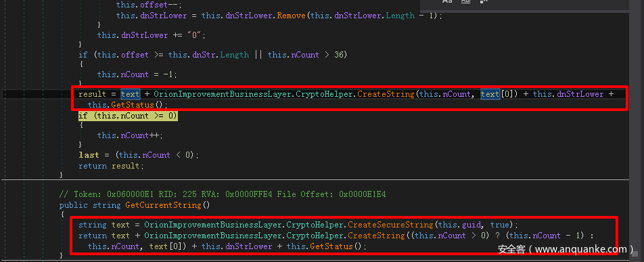
Task: Click the number 36 in the if condition
Action: (x=338, y=55)
